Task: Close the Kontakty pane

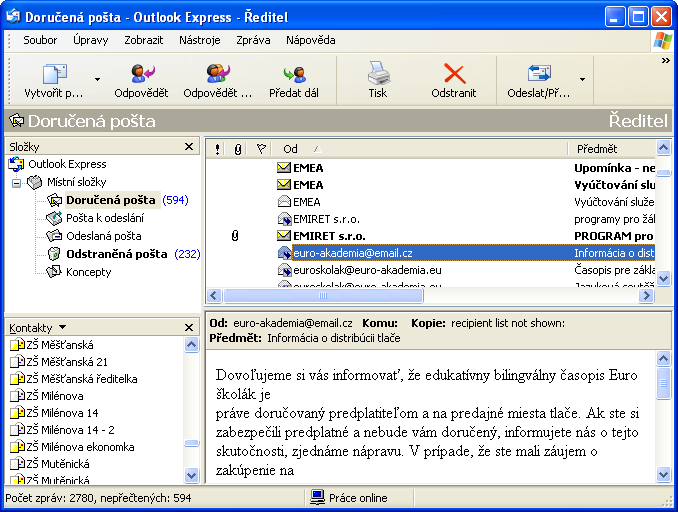Action: (189, 327)
